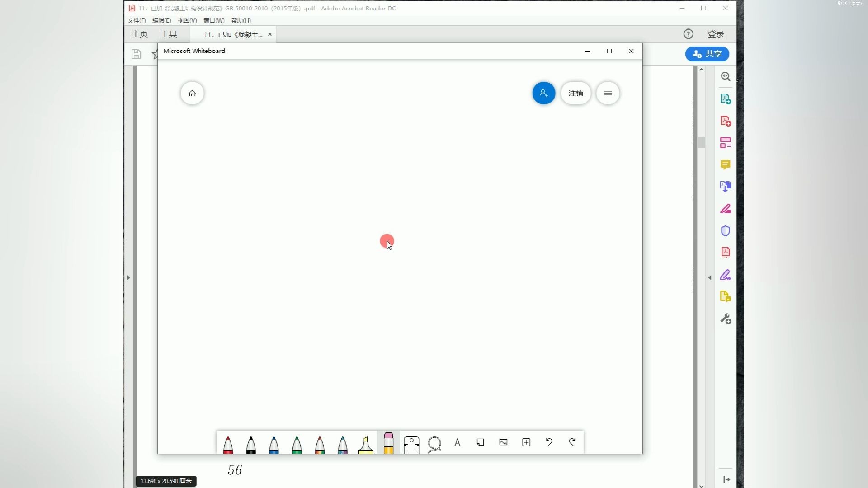The image size is (868, 488).
Task: Open Export PDF tool in sidebar
Action: coord(726,99)
